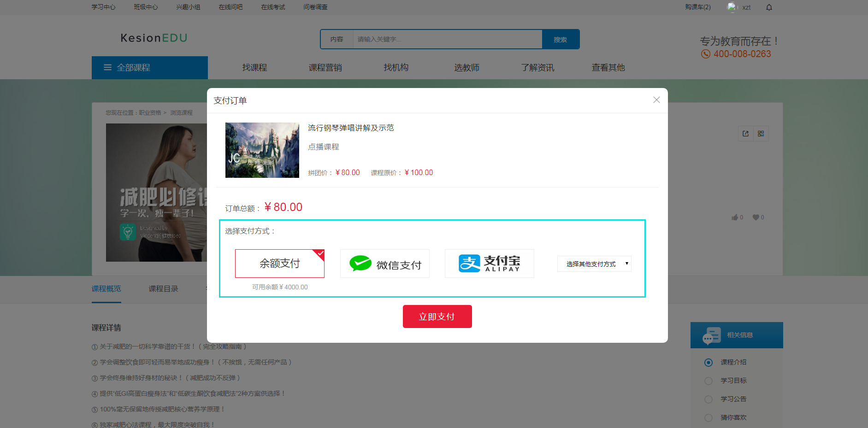Open the 选择其他支付方式 dropdown

point(594,264)
